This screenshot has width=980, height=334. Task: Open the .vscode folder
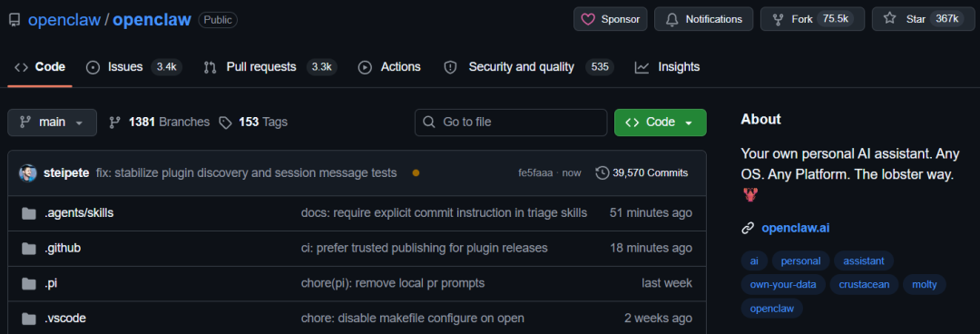click(65, 319)
